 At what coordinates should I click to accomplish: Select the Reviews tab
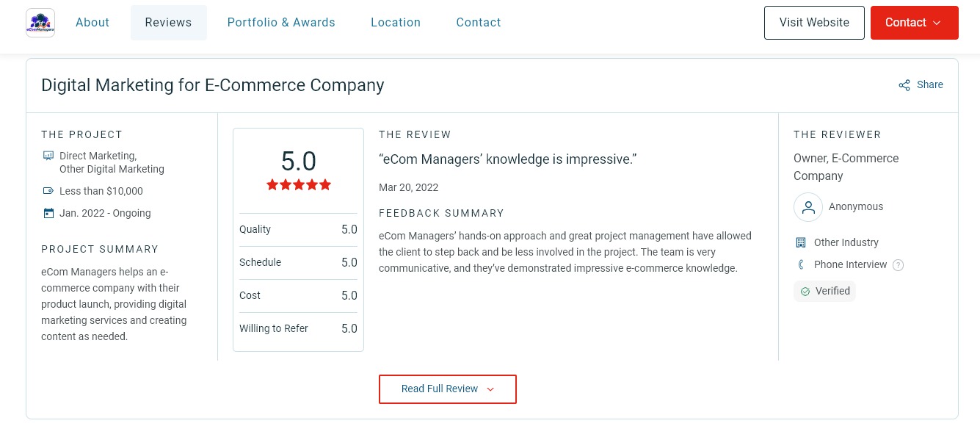click(x=168, y=23)
